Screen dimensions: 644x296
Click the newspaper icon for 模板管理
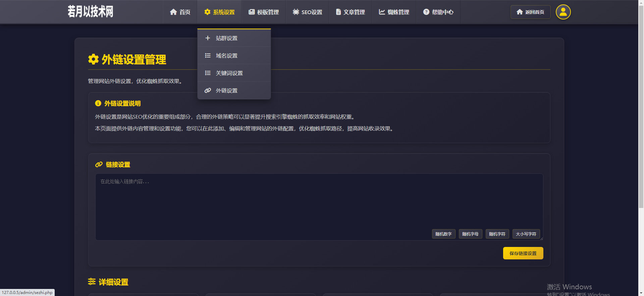point(252,12)
